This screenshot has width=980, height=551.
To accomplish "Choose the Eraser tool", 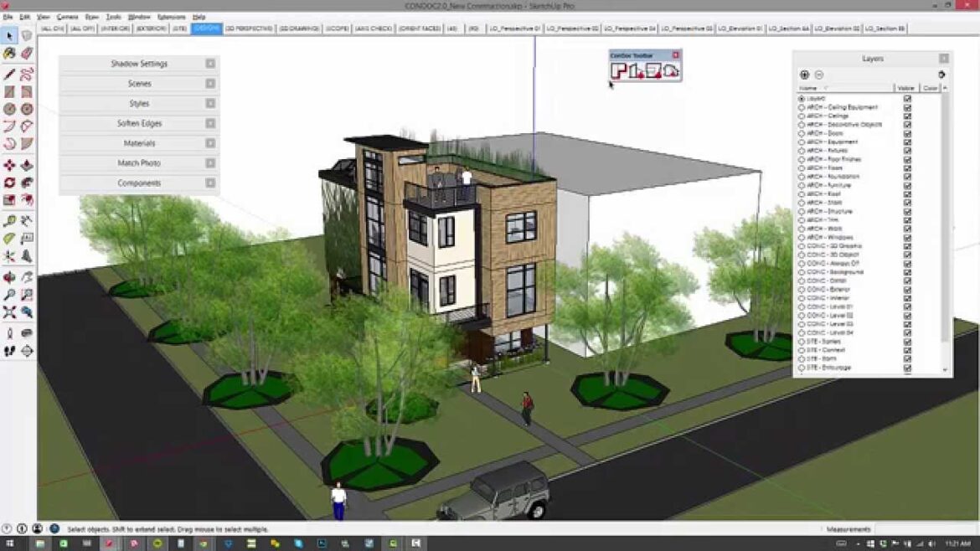I will tap(27, 53).
